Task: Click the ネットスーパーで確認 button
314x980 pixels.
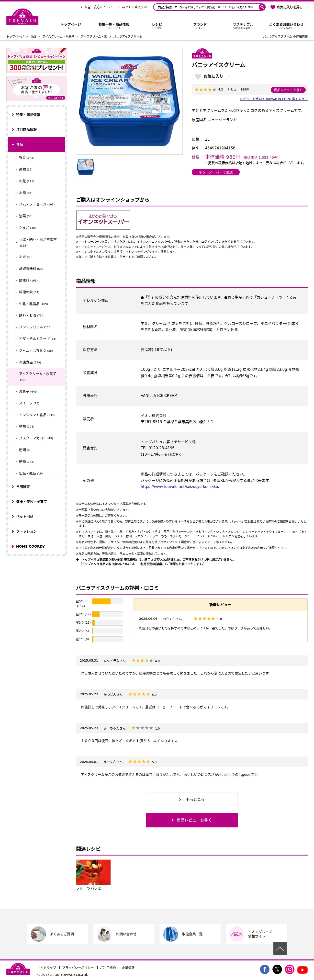Action: click(x=215, y=172)
